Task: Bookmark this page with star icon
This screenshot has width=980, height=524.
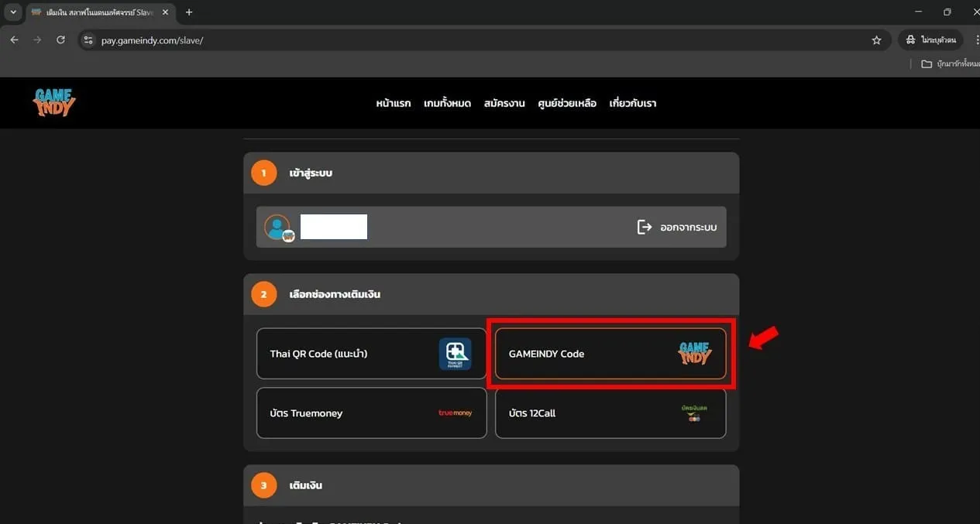Action: click(876, 40)
